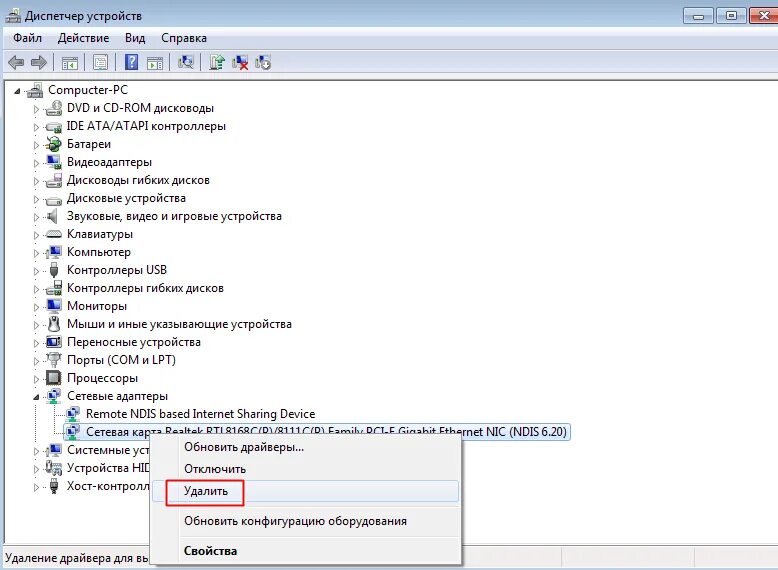This screenshot has width=778, height=570.
Task: Scan for hardware changes toolbar icon
Action: tap(186, 63)
